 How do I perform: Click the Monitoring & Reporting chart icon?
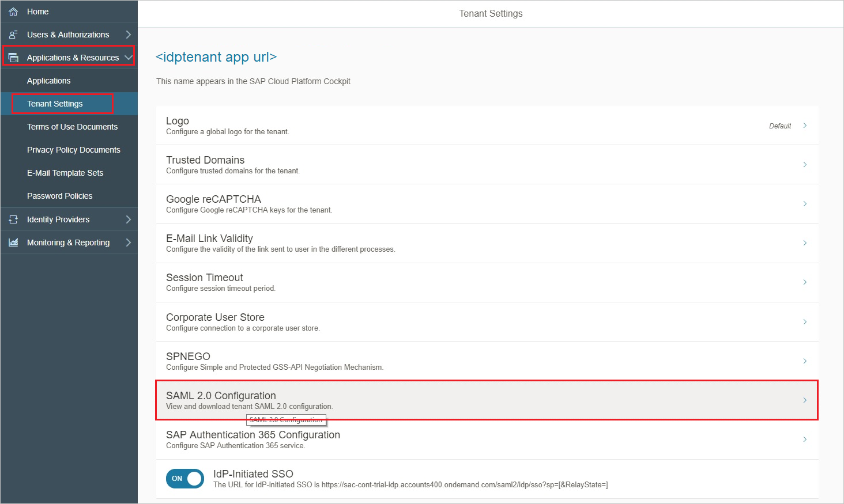pyautogui.click(x=13, y=242)
